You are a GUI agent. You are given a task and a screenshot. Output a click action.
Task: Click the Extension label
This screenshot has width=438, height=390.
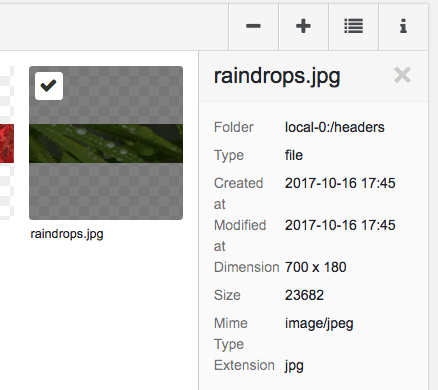[244, 366]
